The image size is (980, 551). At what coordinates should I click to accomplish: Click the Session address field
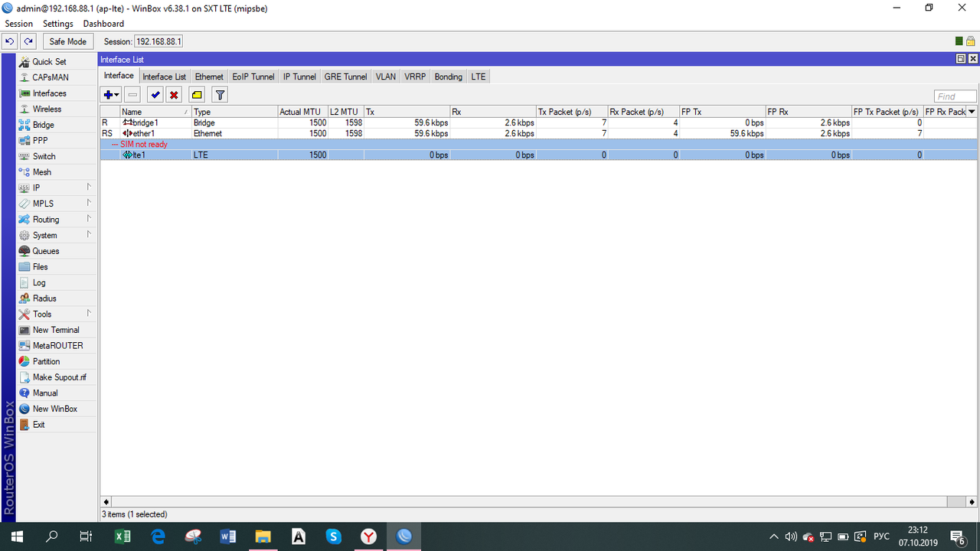158,41
